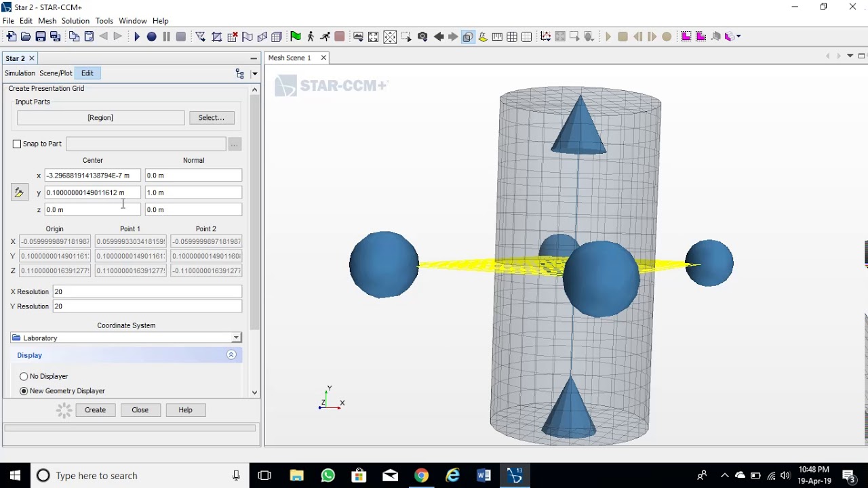Open Microsoft Word from the taskbar

[484, 476]
